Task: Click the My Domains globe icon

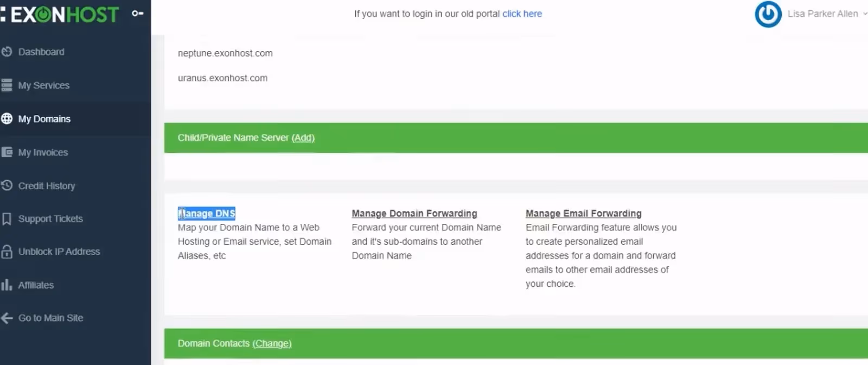Action: point(7,119)
